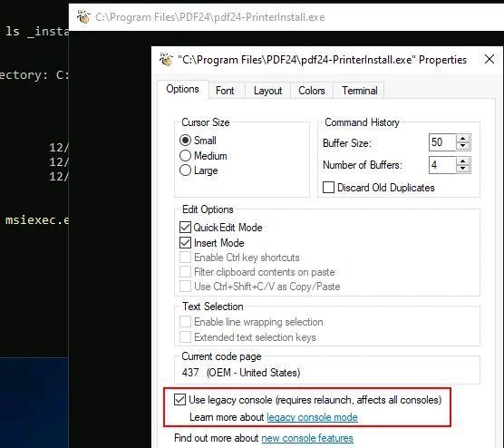Uncheck Insert Mode option

pos(185,242)
